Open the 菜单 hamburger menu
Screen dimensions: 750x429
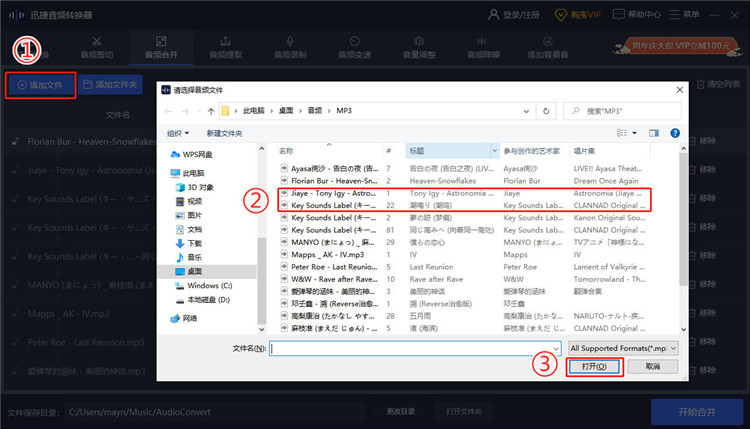click(684, 15)
